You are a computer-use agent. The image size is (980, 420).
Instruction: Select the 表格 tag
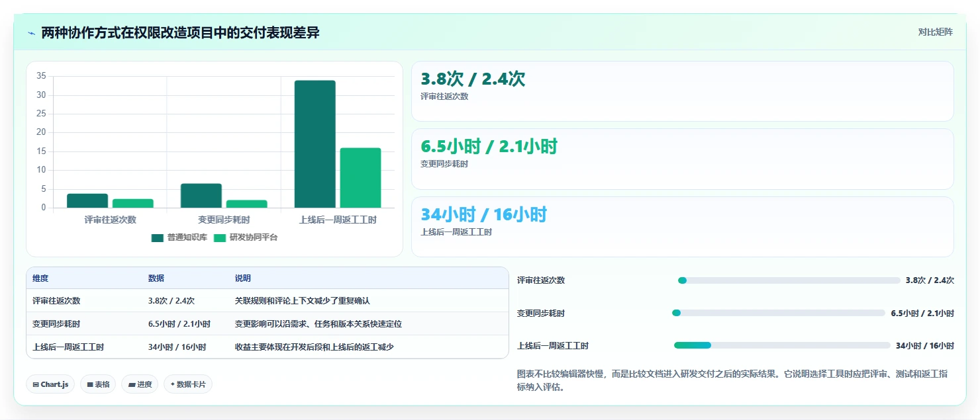pyautogui.click(x=99, y=384)
